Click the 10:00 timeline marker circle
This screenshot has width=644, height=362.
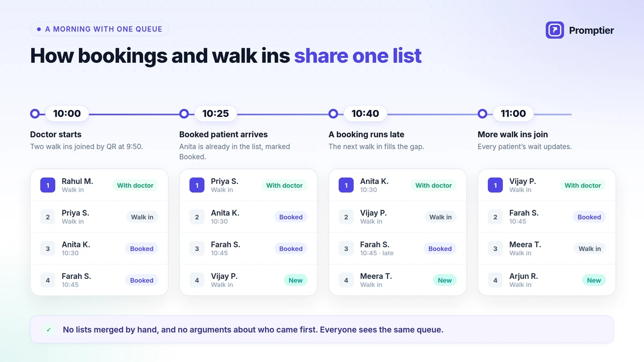(x=35, y=114)
